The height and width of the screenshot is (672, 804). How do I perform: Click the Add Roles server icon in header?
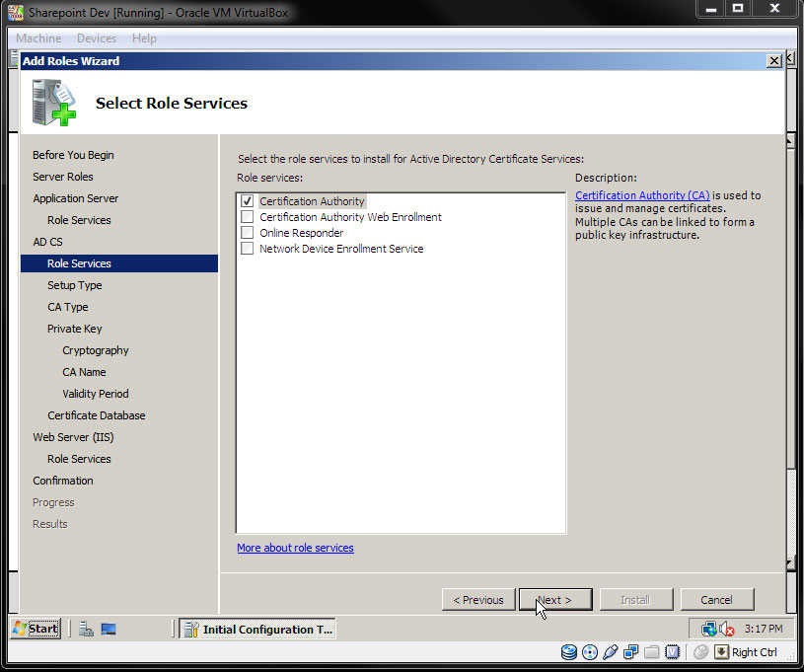[53, 102]
